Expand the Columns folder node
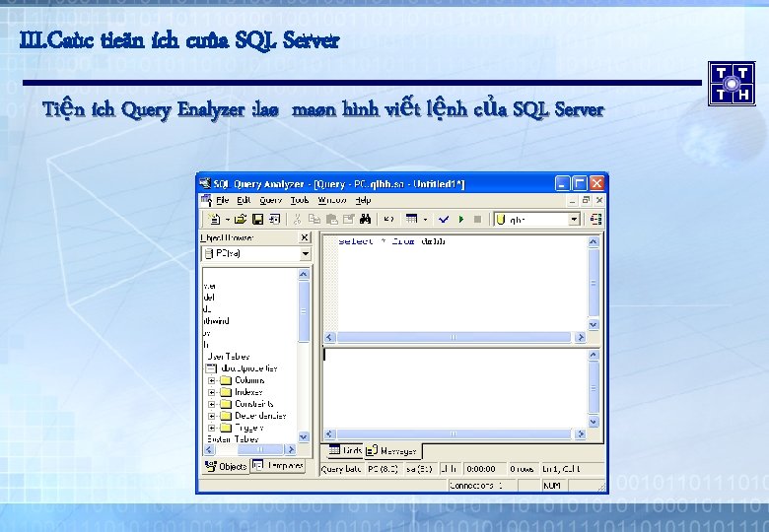This screenshot has height=532, width=769. point(211,380)
